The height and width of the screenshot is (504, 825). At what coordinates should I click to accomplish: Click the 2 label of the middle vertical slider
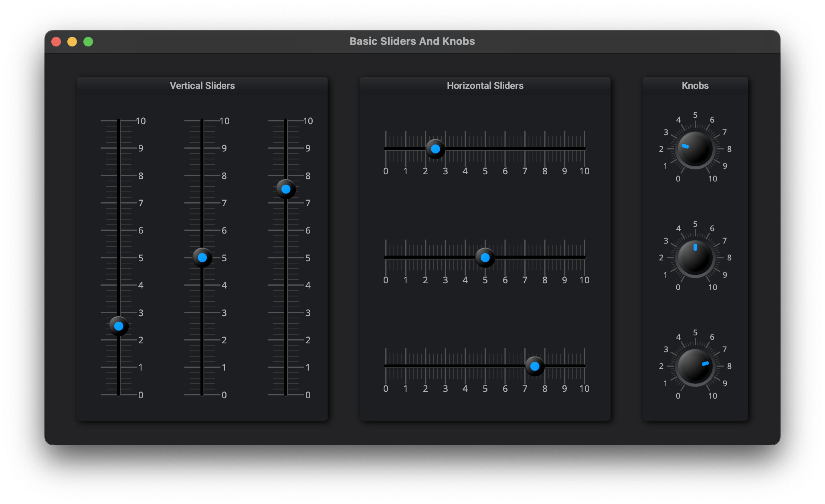pos(224,340)
